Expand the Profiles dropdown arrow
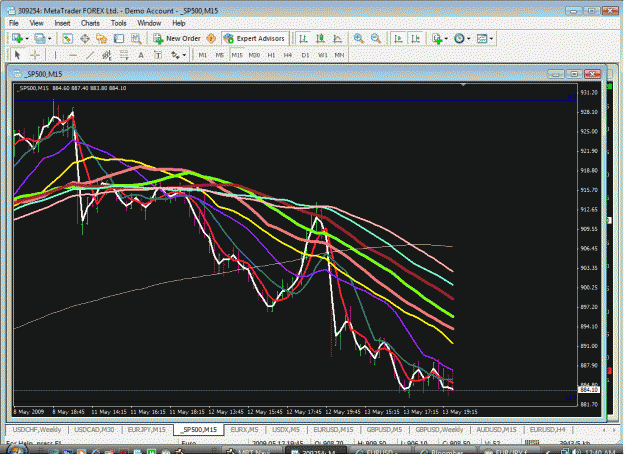This screenshot has width=625, height=454. [x=49, y=39]
